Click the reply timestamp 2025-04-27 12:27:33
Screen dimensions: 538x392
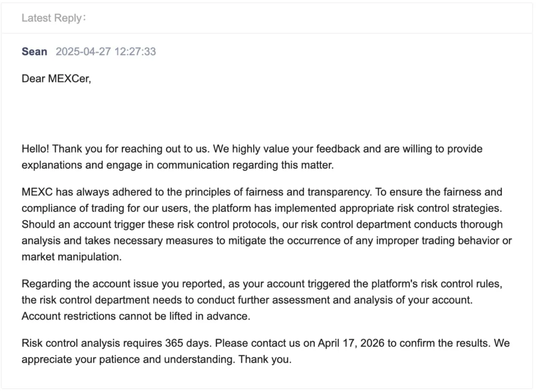pyautogui.click(x=106, y=51)
